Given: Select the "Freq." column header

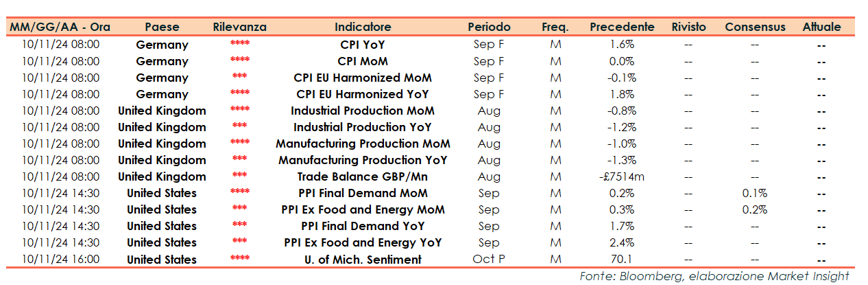Looking at the screenshot, I should pos(555,27).
